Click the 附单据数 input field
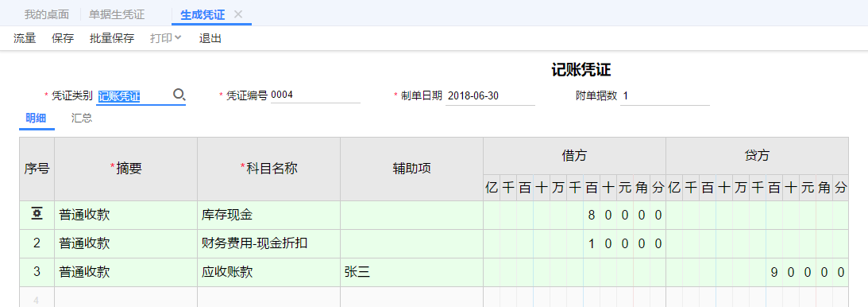Viewport: 868px width, 307px height. tap(665, 95)
